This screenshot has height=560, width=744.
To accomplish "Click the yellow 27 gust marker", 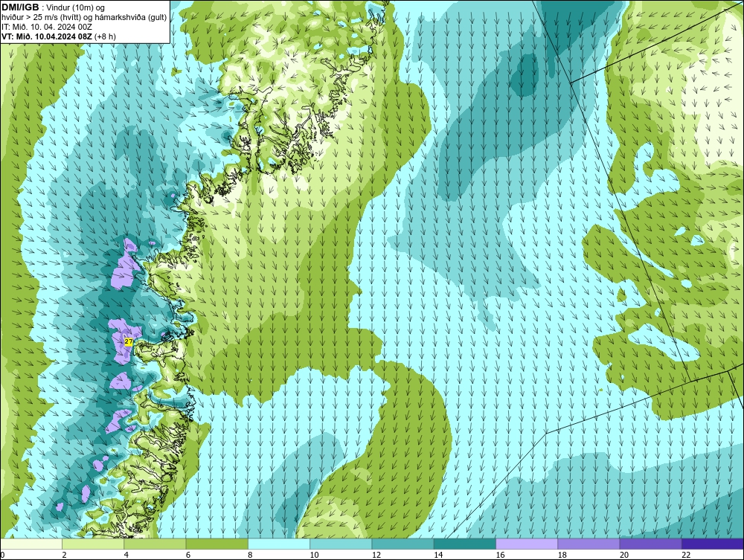I will click(x=129, y=341).
